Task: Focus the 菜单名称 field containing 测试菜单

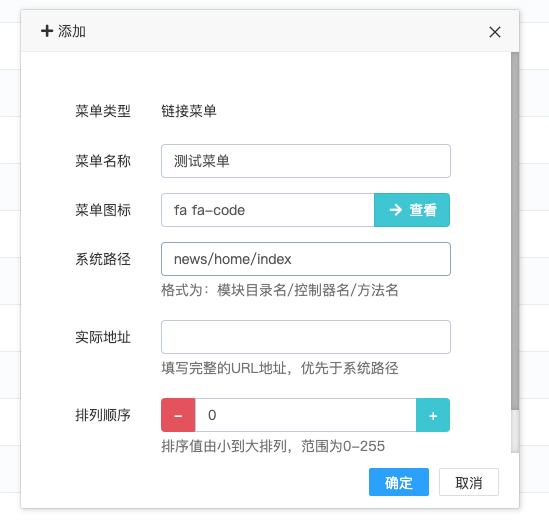Action: coord(306,161)
